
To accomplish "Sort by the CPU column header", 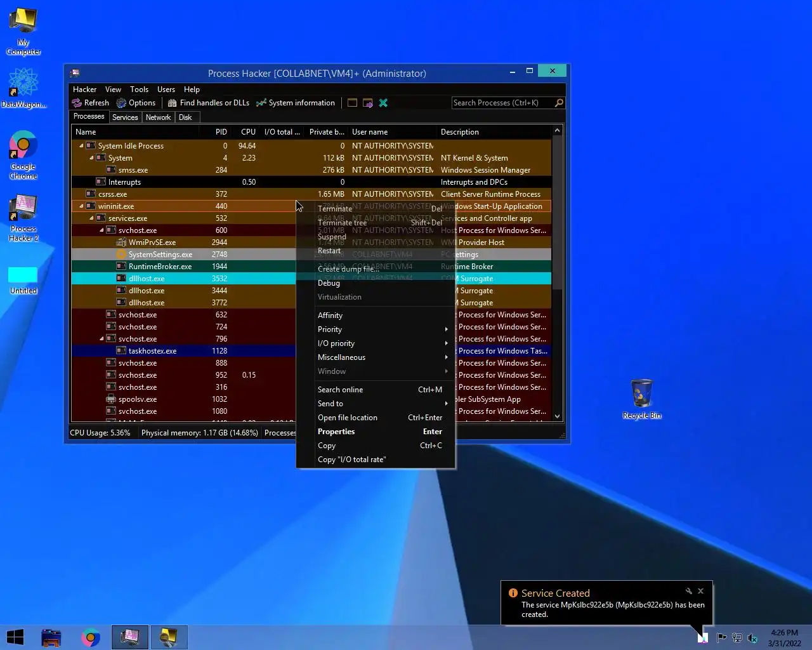I will (245, 132).
